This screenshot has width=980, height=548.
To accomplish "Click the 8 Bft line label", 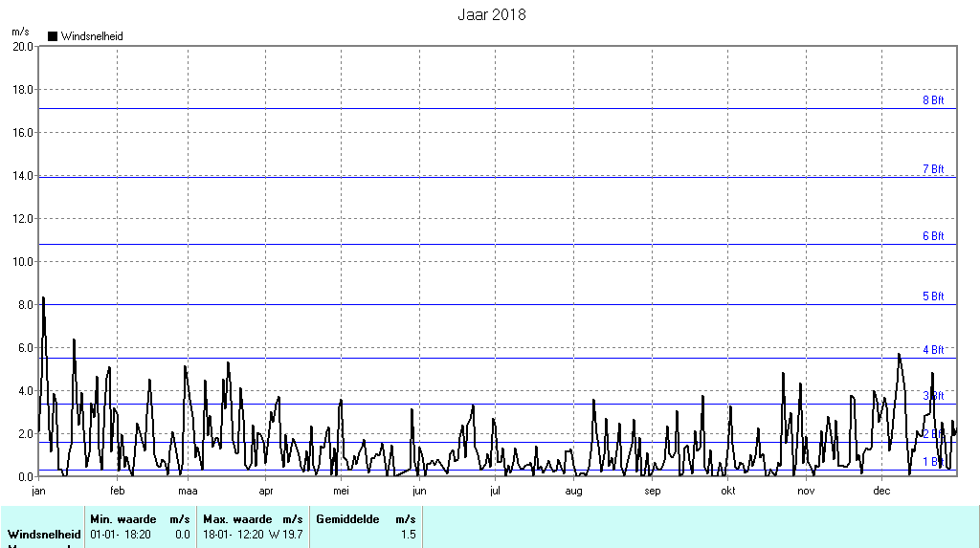I will pyautogui.click(x=933, y=100).
